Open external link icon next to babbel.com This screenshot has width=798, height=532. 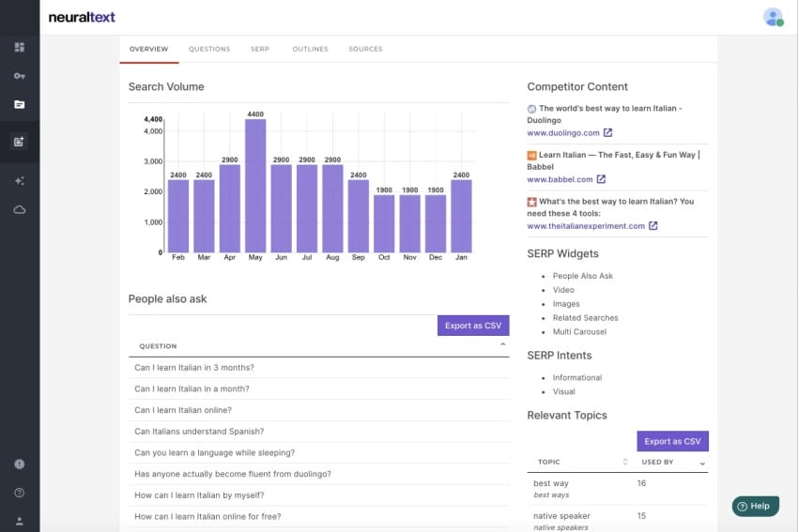click(601, 179)
